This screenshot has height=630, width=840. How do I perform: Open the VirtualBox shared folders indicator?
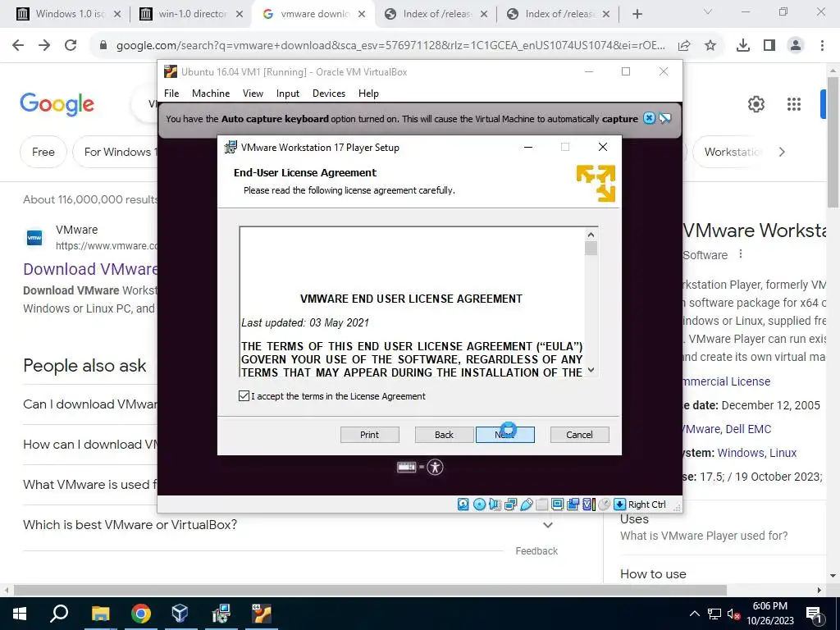coord(541,504)
